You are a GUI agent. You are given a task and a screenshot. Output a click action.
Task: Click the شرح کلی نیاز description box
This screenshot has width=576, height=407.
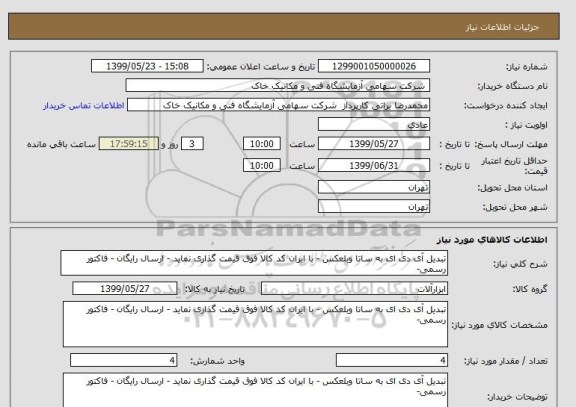(x=254, y=263)
